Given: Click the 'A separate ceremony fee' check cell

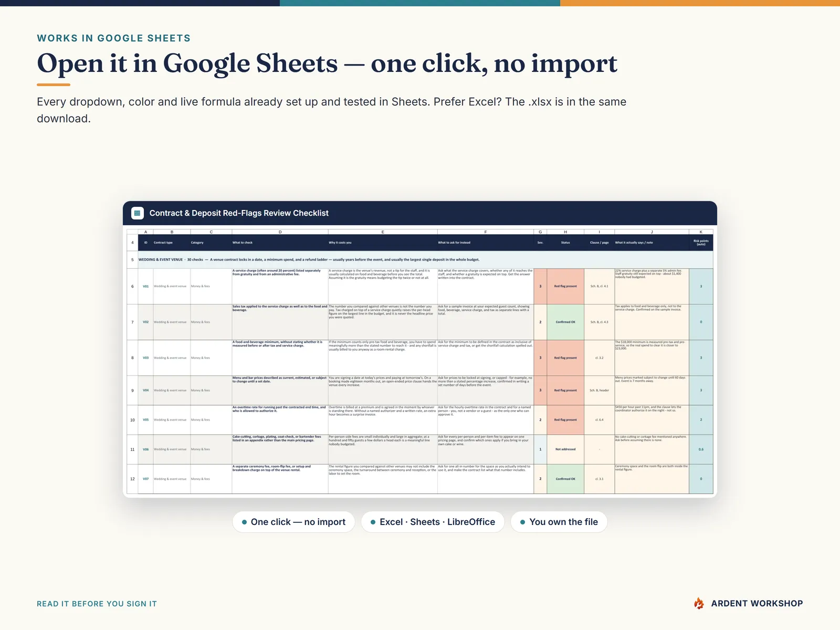Looking at the screenshot, I should (280, 479).
